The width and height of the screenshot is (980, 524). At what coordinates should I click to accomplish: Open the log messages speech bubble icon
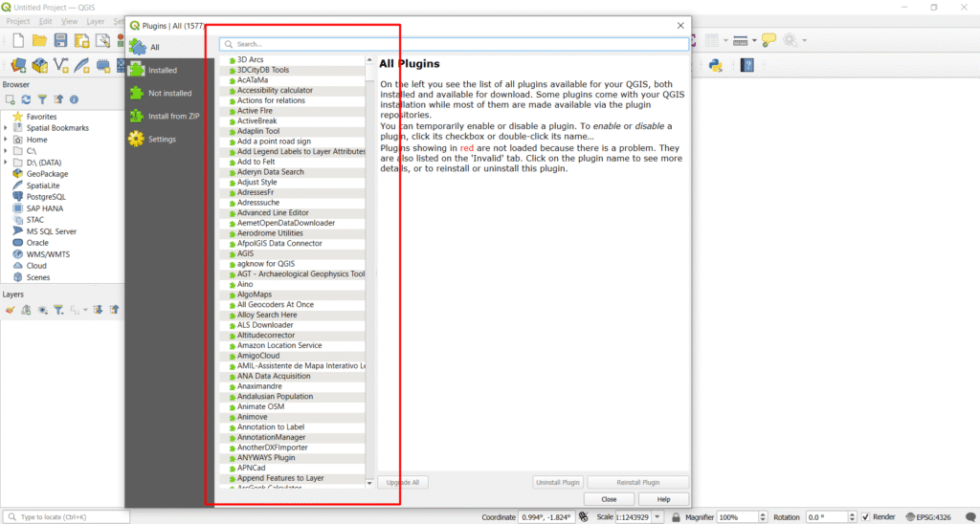(970, 517)
